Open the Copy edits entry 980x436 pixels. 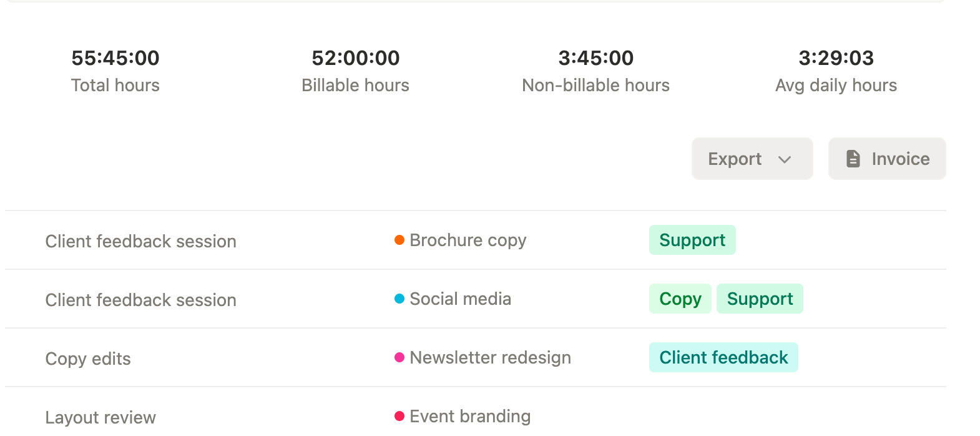87,357
